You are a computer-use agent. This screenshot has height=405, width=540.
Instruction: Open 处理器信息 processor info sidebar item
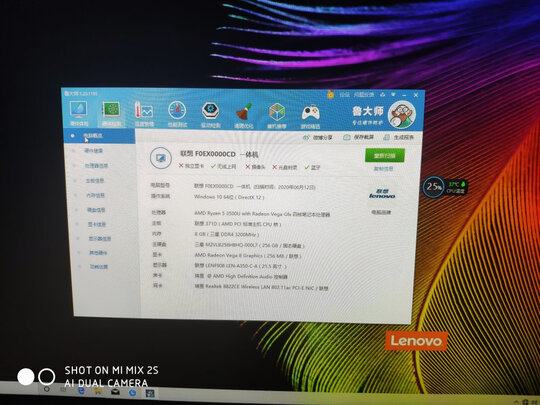click(x=96, y=166)
